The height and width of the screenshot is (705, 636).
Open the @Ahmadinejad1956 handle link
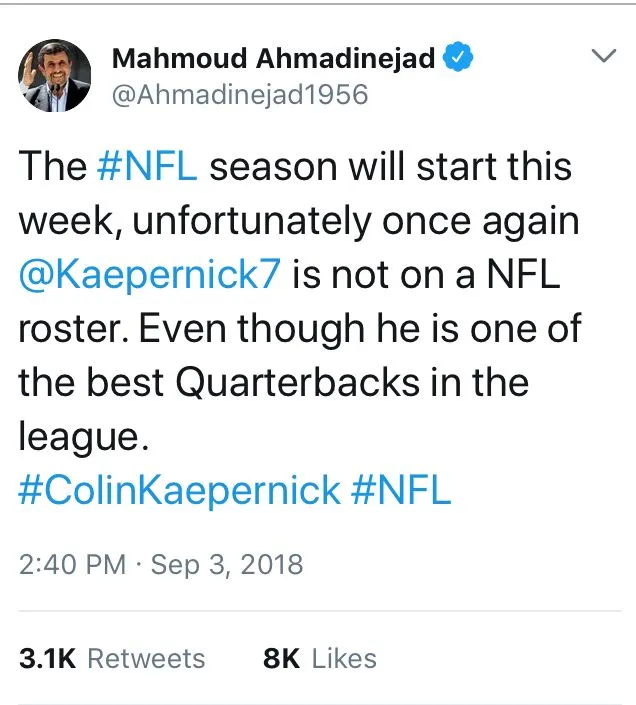coord(240,95)
